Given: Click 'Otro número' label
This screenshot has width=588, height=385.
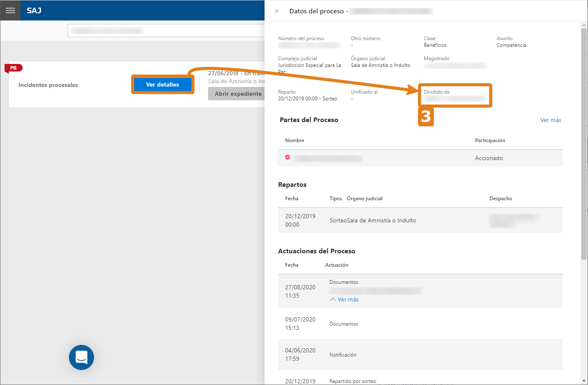Looking at the screenshot, I should (366, 38).
